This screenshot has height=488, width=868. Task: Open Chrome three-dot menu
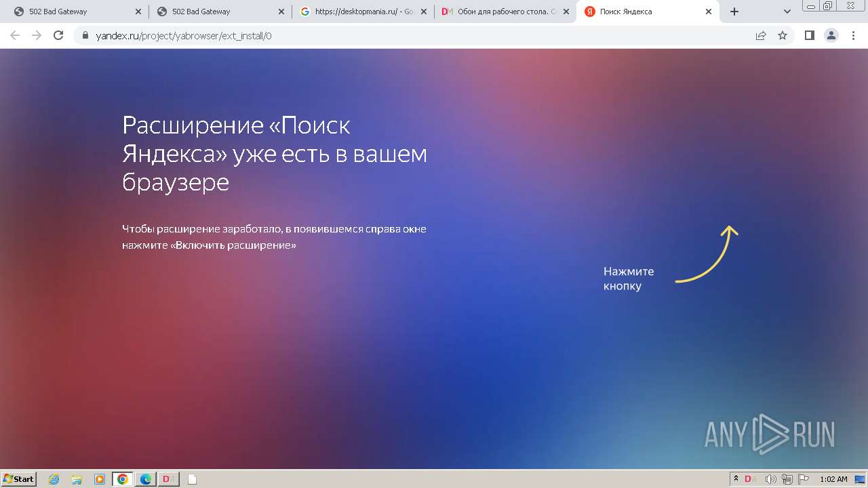click(853, 35)
